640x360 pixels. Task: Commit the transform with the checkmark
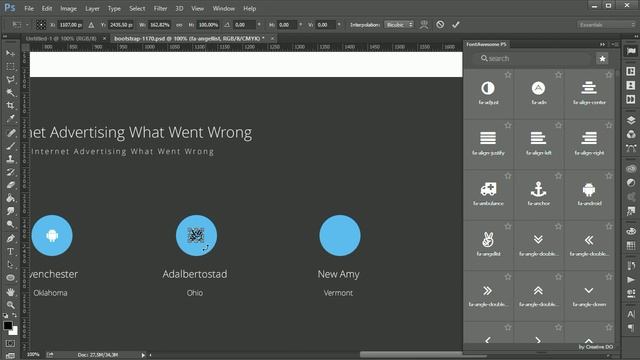coord(456,25)
